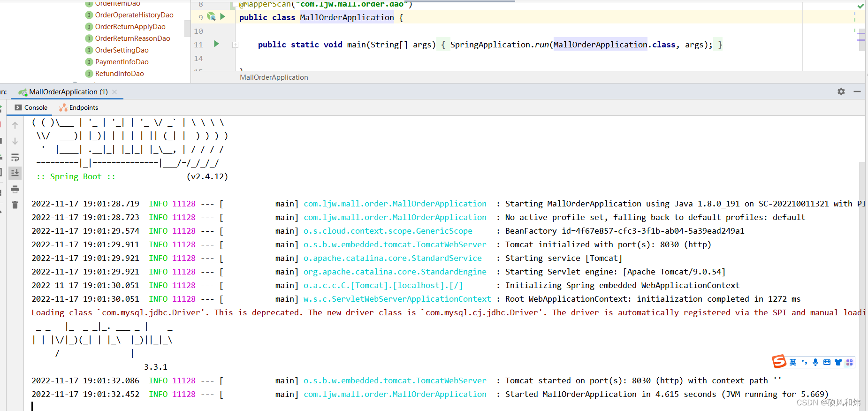
Task: Click the up-arrow icon in the console toolbar
Action: point(15,125)
